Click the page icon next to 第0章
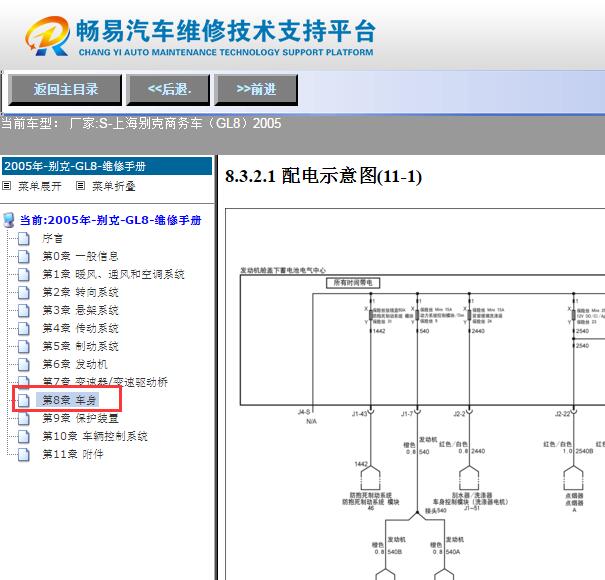The width and height of the screenshot is (605, 580). 24,257
